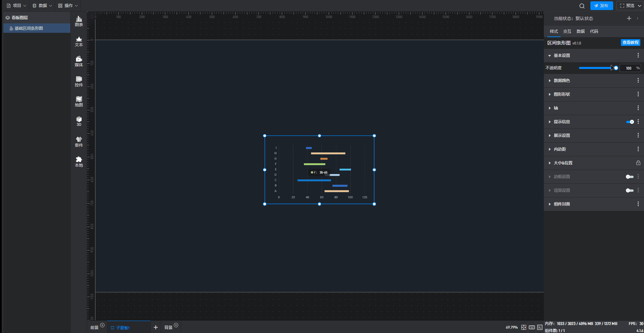Open the 媒体 media components icon
This screenshot has width=644, height=333.
79,61
